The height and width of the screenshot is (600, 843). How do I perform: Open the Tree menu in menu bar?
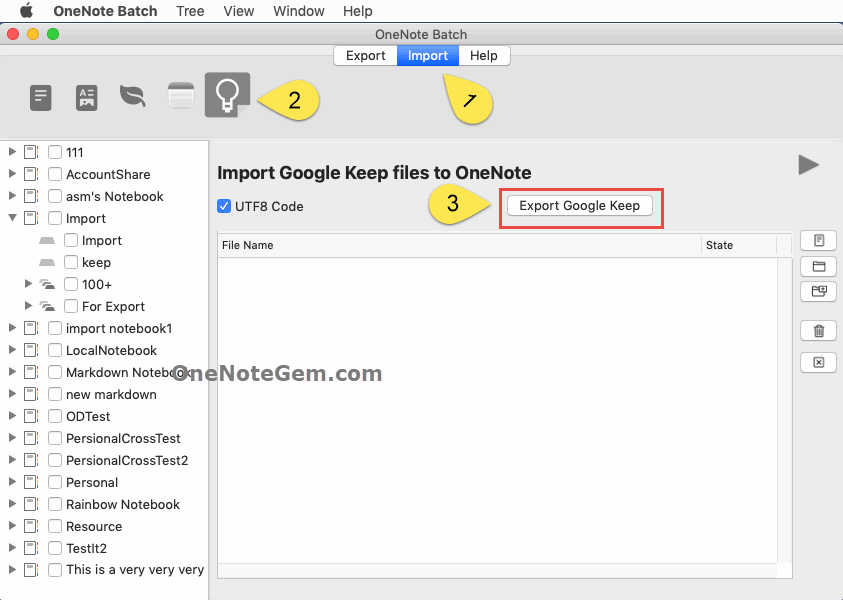[190, 11]
